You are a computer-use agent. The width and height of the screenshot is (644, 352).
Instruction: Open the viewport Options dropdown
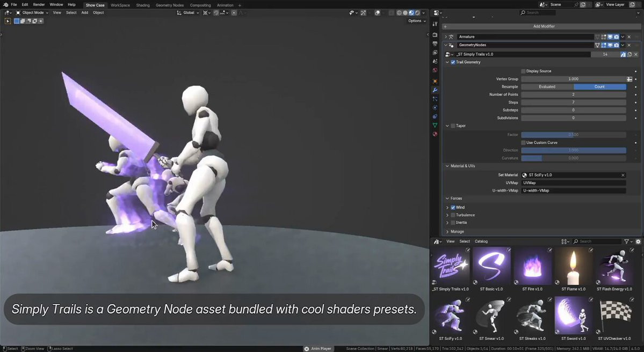pos(416,21)
